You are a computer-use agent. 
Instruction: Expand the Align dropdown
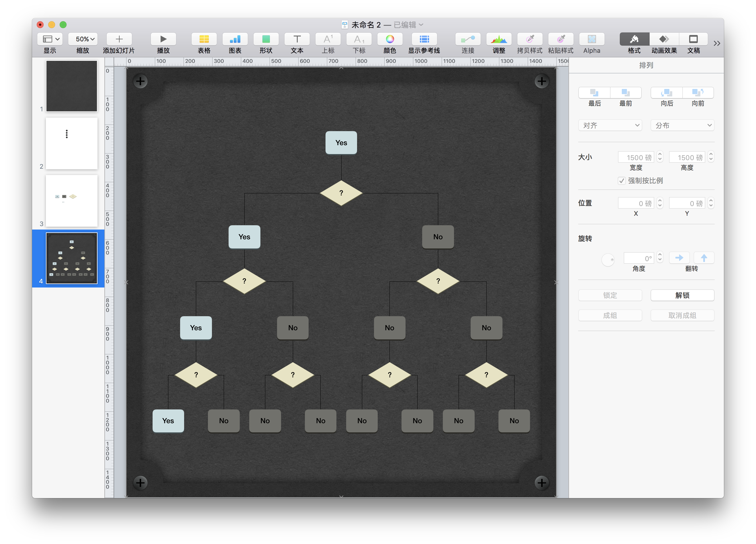click(610, 125)
